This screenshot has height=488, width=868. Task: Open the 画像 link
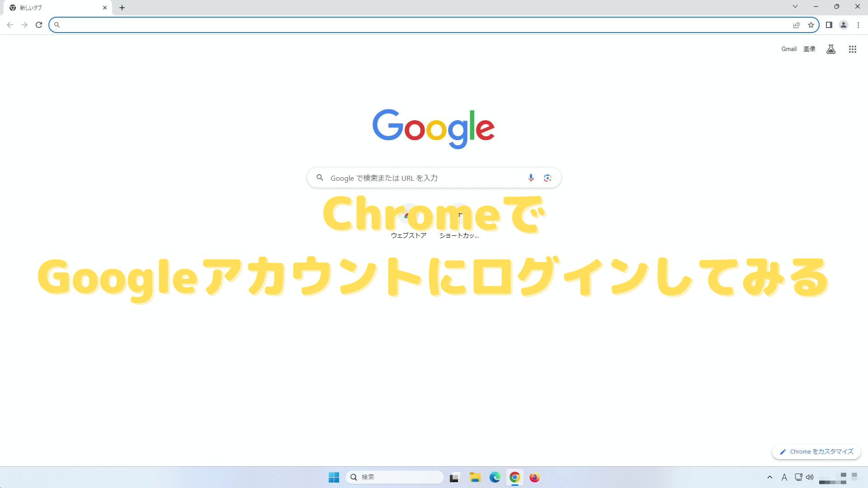[x=809, y=49]
